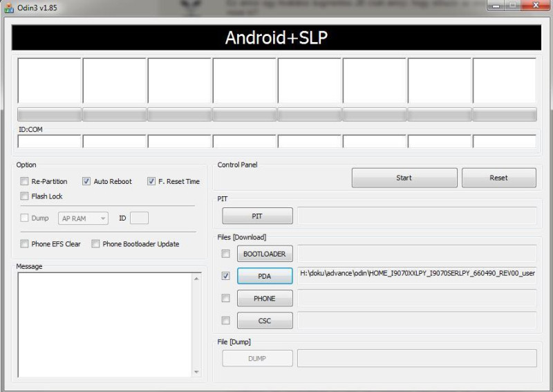Click the PHONE file path field

417,299
